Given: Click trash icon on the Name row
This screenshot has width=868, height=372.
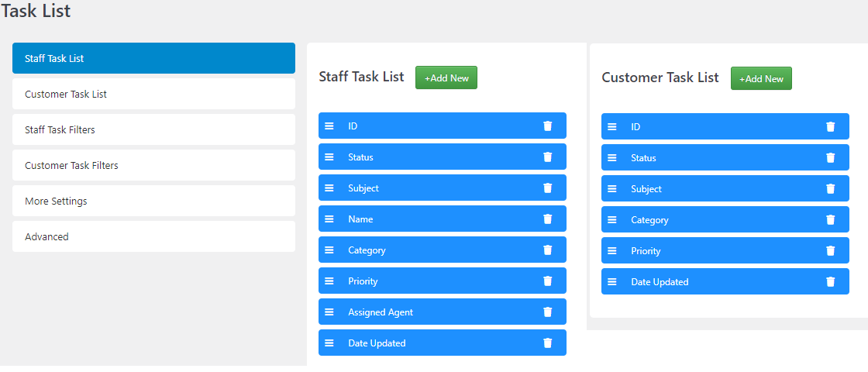Looking at the screenshot, I should pyautogui.click(x=547, y=219).
